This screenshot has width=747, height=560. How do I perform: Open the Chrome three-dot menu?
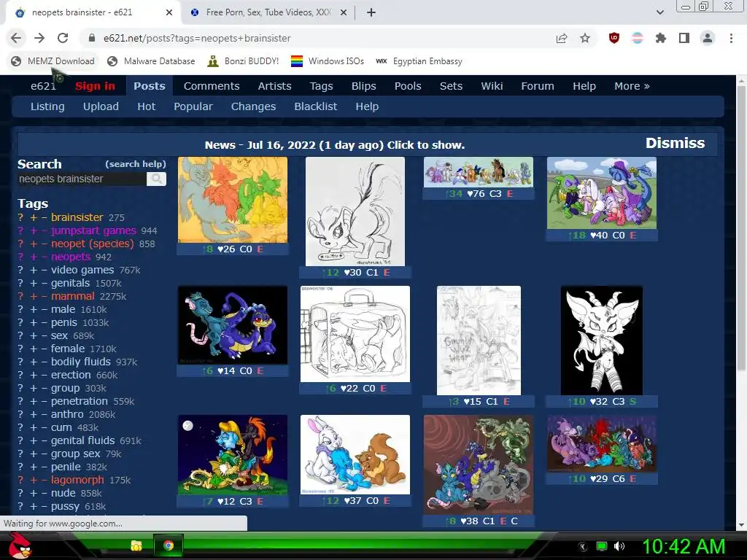(x=731, y=38)
